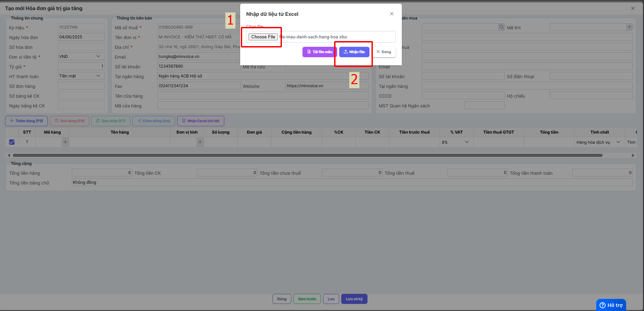Click the Đơn giá cell in row 1
The height and width of the screenshot is (311, 644).
coord(254,142)
